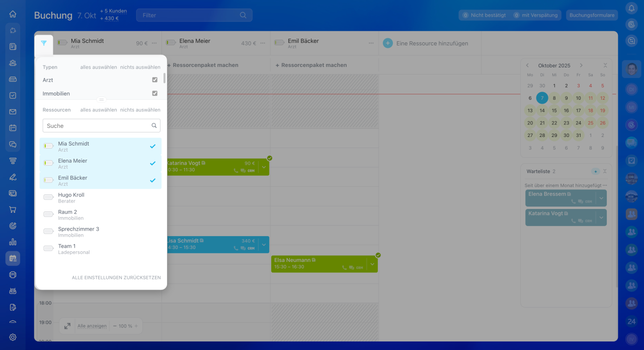Open the Mail envelope icon in sidebar

13,112
